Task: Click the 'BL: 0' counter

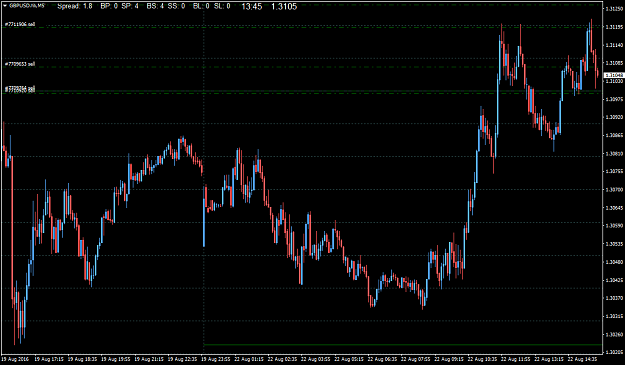Action: tap(201, 6)
